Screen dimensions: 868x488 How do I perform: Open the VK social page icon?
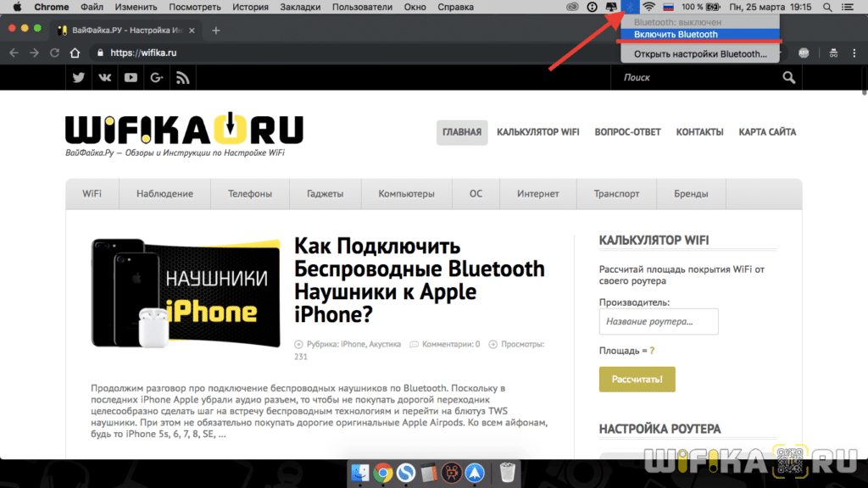point(104,78)
